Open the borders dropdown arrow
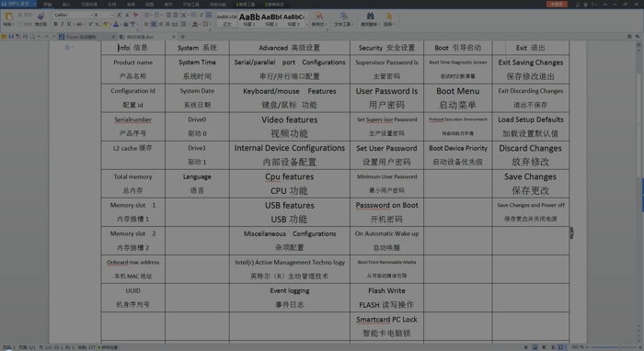 pyautogui.click(x=211, y=24)
